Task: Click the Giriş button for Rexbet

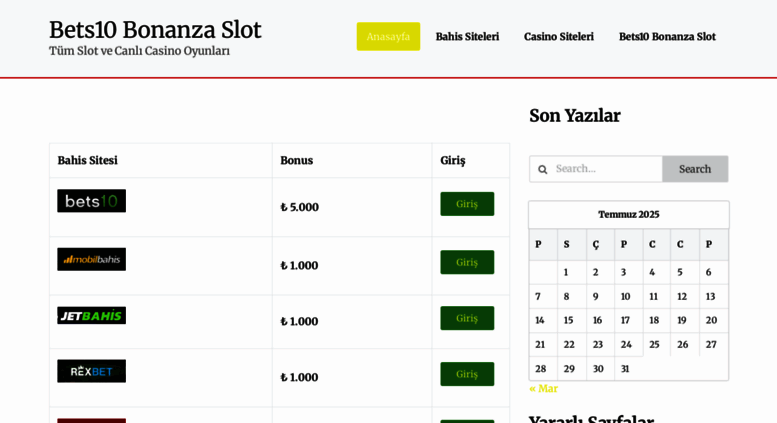Action: pyautogui.click(x=467, y=374)
